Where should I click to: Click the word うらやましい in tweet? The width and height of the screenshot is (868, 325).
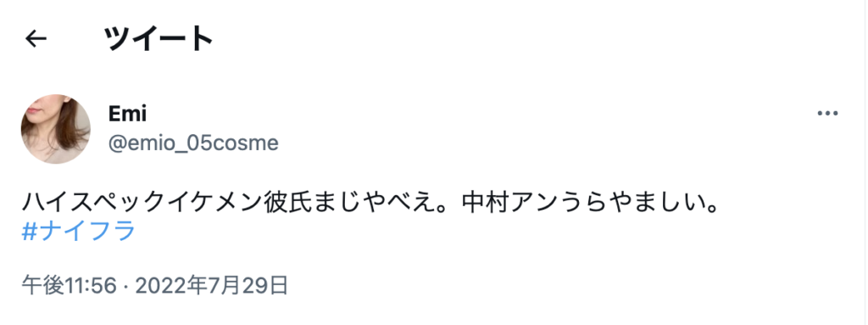click(x=630, y=205)
